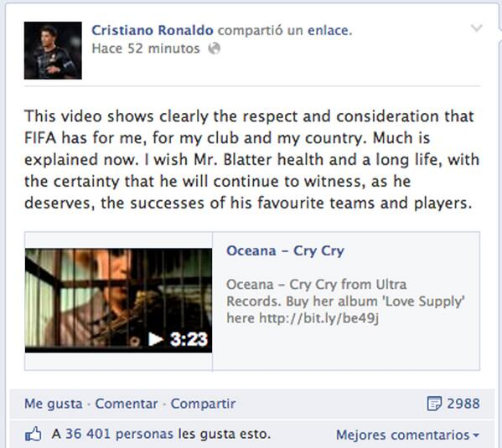Open the 2988 shares count

(463, 404)
